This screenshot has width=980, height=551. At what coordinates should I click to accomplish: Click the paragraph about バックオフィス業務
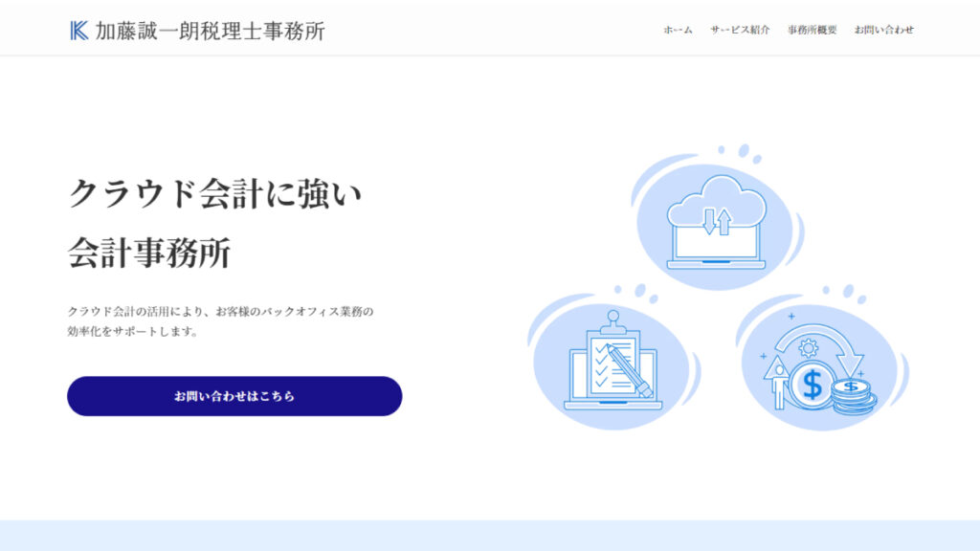pos(220,321)
